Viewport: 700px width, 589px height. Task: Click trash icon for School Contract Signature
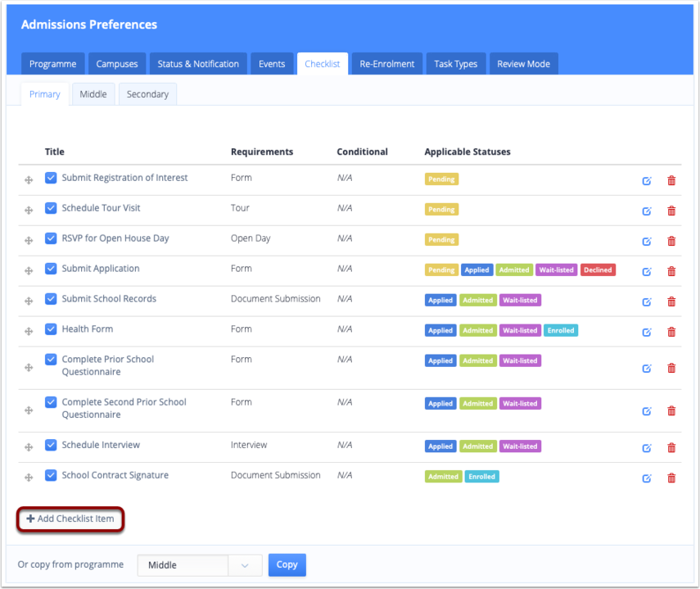point(671,478)
